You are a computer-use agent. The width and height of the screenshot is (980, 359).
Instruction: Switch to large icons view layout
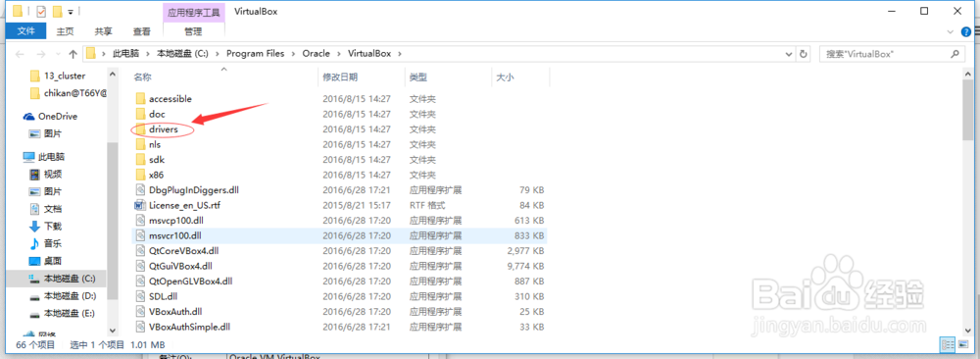point(963,344)
